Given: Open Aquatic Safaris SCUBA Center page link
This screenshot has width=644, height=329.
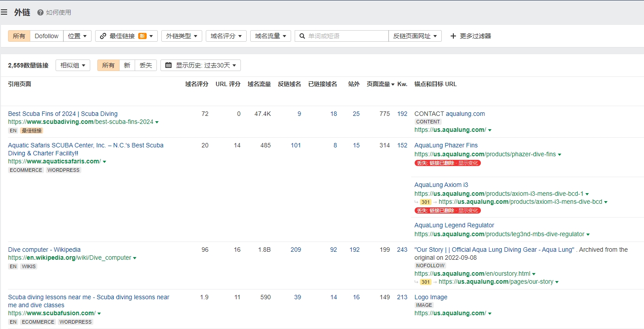Looking at the screenshot, I should click(x=86, y=149).
